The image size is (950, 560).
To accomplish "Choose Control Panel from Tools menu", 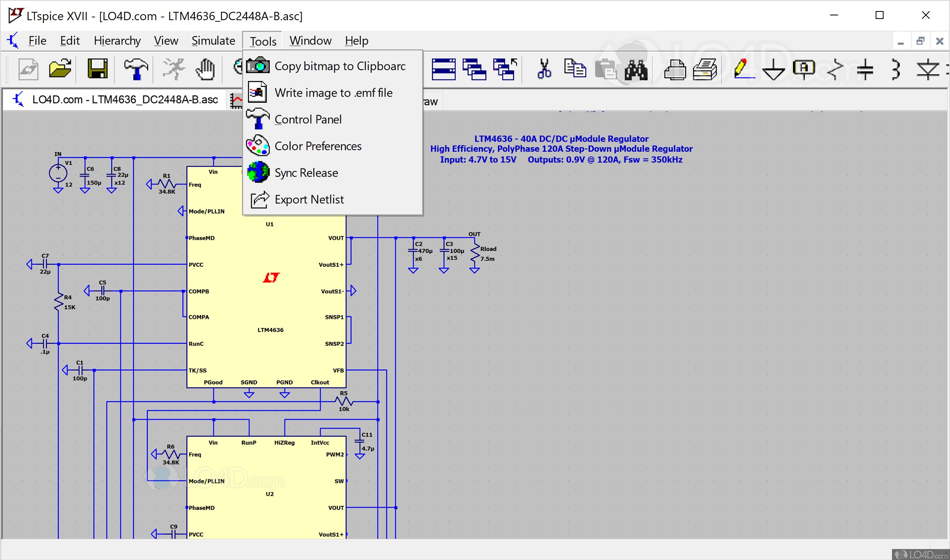I will pos(333,119).
